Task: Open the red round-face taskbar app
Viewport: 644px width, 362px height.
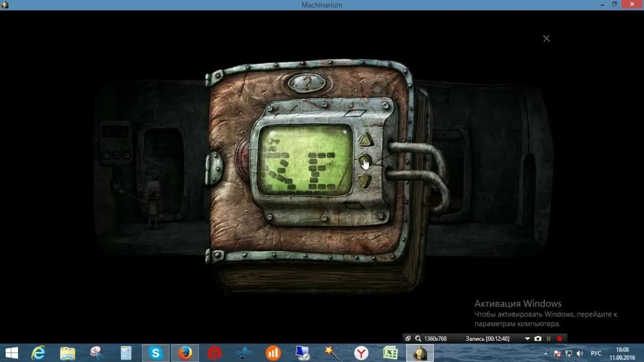Action: click(x=214, y=353)
